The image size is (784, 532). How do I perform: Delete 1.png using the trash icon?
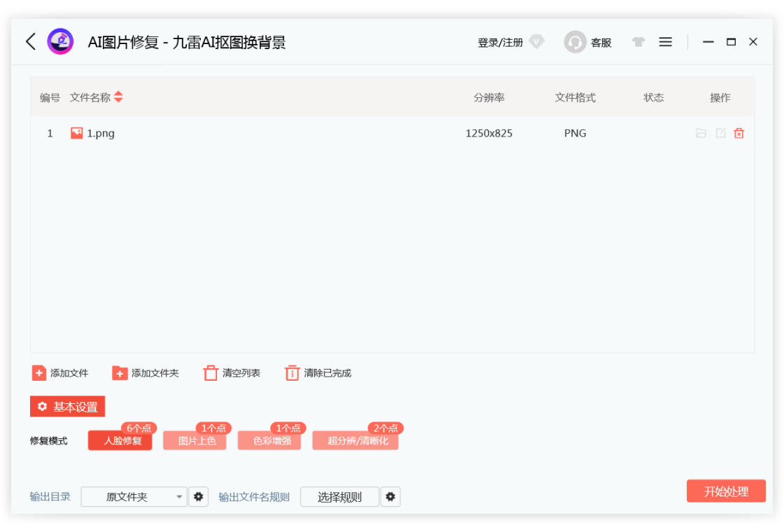[x=738, y=133]
